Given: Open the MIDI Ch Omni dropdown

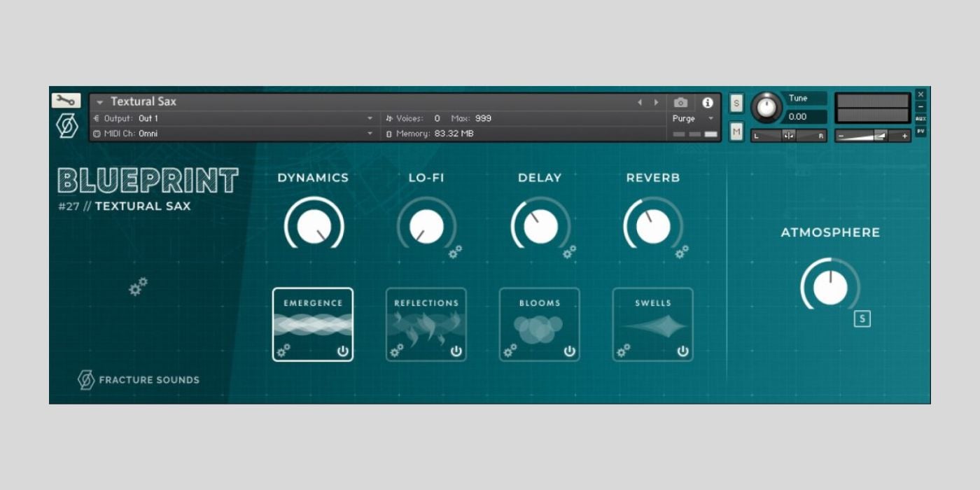Looking at the screenshot, I should pos(233,133).
